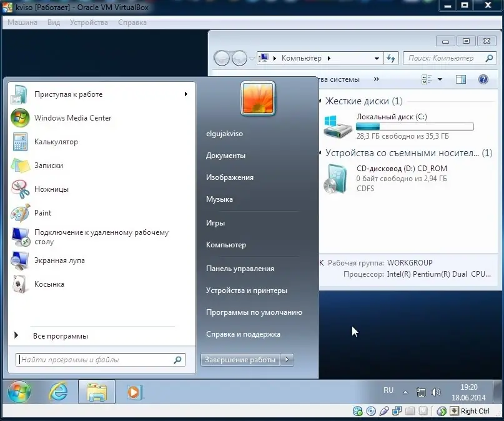Image resolution: width=504 pixels, height=421 pixels.
Task: Launch Калькулятор from the Start menu
Action: point(44,142)
